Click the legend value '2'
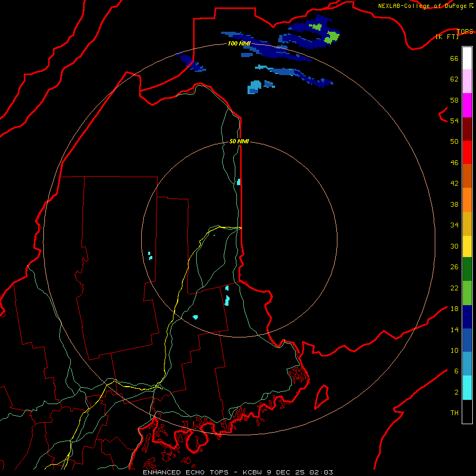The width and height of the screenshot is (476, 476). pyautogui.click(x=456, y=392)
